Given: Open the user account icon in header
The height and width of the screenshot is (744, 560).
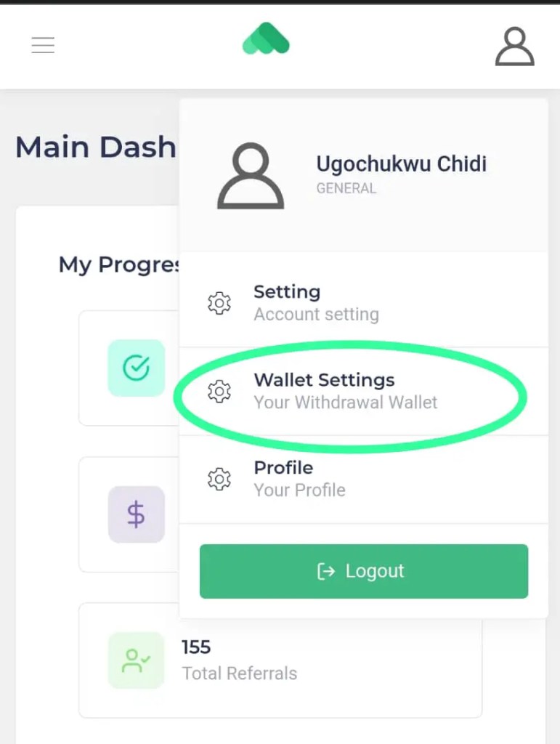Looking at the screenshot, I should coord(515,46).
